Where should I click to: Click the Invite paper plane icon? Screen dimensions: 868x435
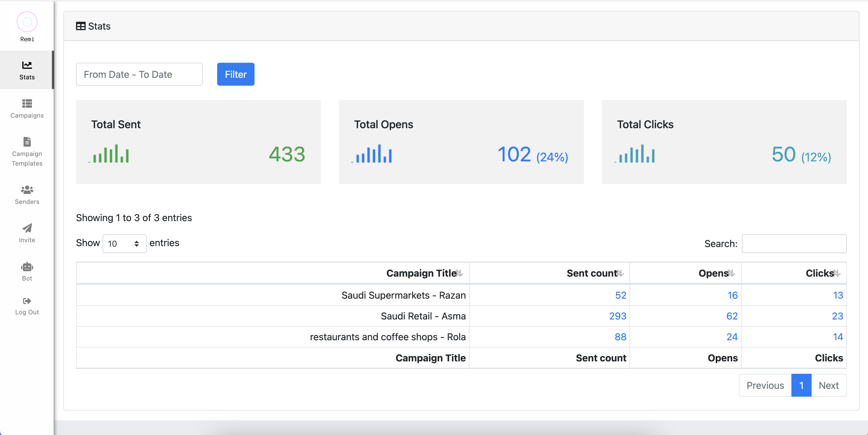27,228
